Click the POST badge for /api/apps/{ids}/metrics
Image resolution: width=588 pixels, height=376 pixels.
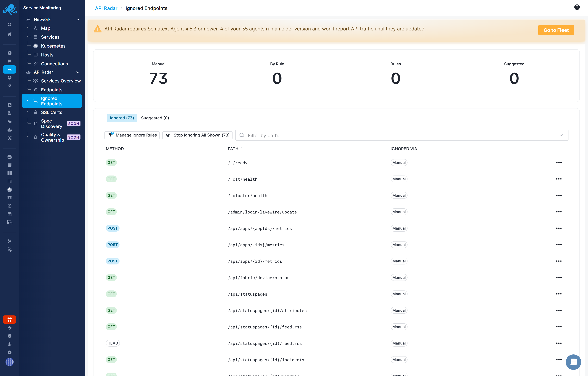(112, 245)
